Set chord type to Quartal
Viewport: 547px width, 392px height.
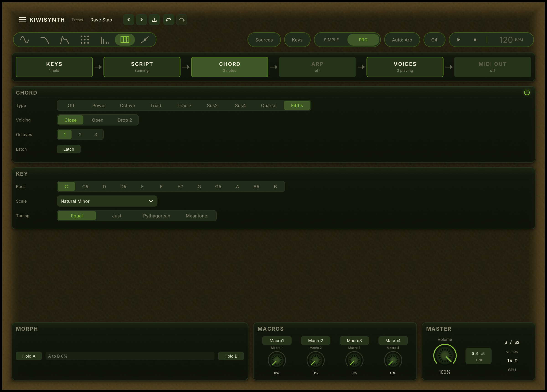tap(269, 106)
